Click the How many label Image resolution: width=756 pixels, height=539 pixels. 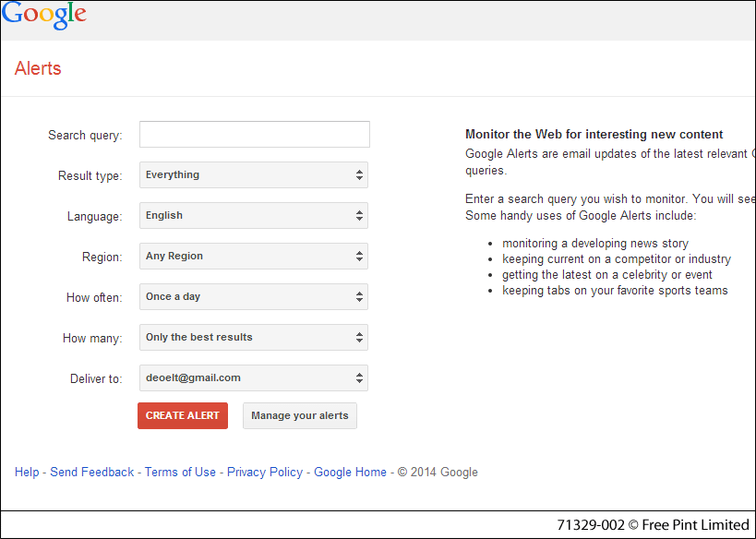[92, 338]
